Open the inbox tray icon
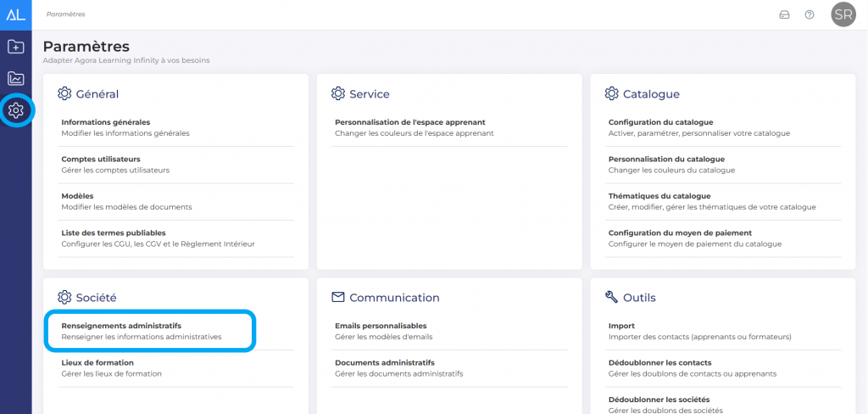The width and height of the screenshot is (868, 414). 784,14
